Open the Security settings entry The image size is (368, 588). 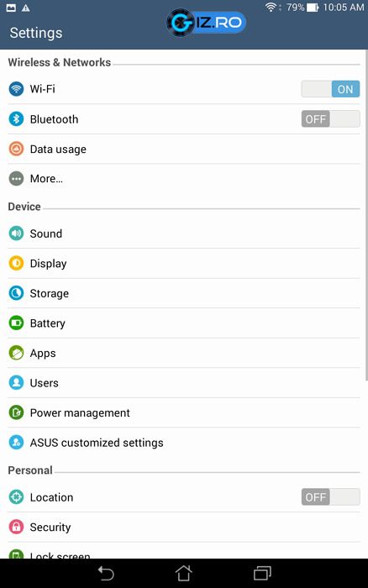(x=184, y=527)
